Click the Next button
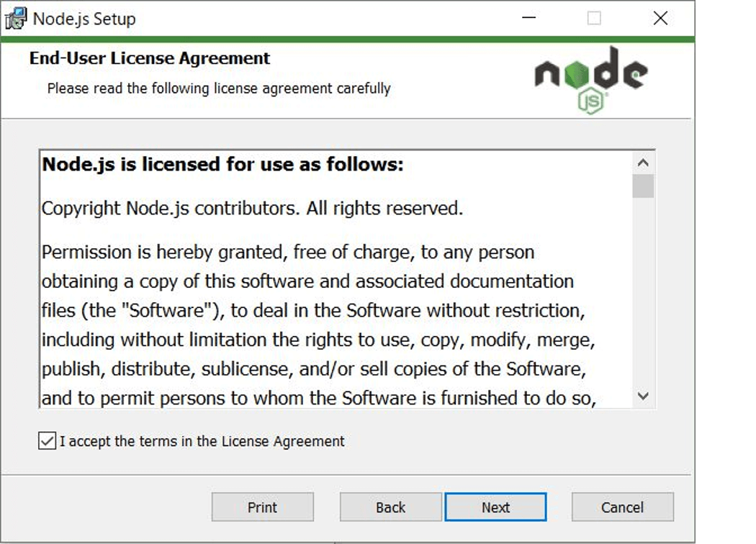Viewport: 756px width, 544px height. tap(495, 507)
